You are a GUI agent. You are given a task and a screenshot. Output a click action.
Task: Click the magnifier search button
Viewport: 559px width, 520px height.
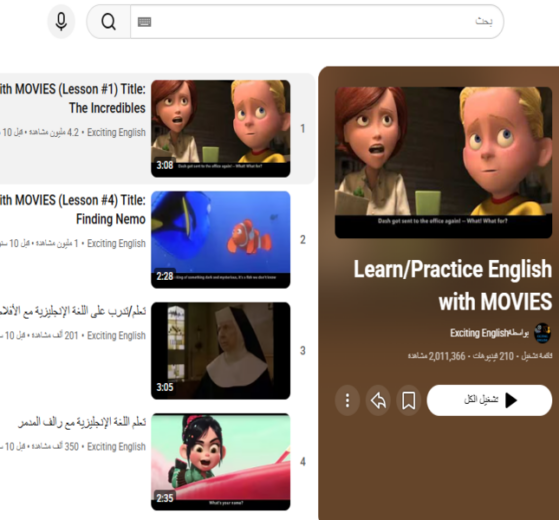coord(108,22)
